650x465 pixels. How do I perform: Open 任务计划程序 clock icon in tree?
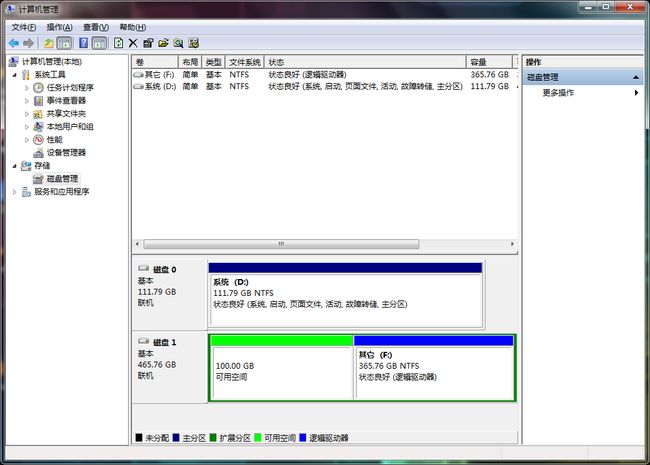tap(38, 87)
